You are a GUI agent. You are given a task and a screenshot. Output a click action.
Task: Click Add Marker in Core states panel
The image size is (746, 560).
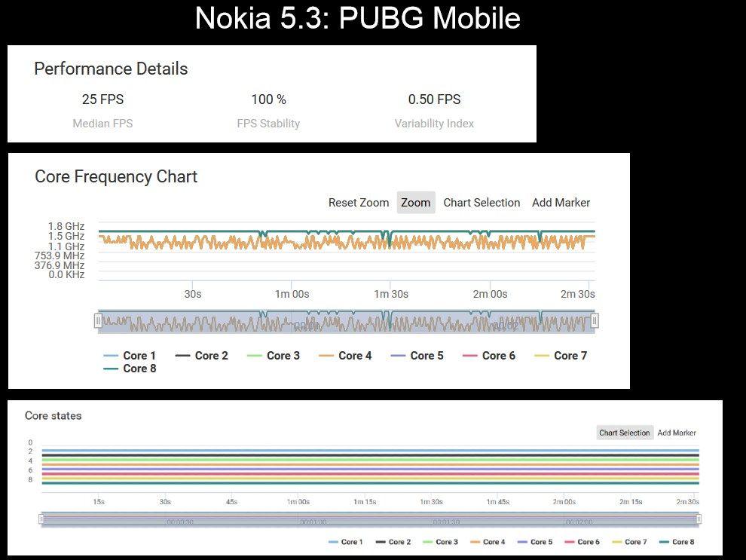[x=677, y=433]
